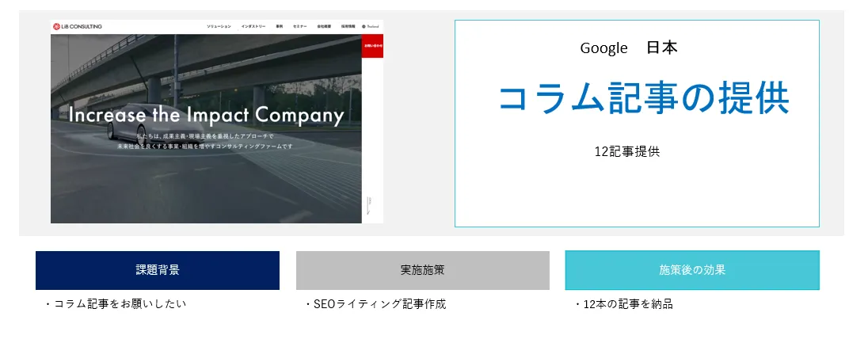Click the Google 日本 text

[x=629, y=48]
